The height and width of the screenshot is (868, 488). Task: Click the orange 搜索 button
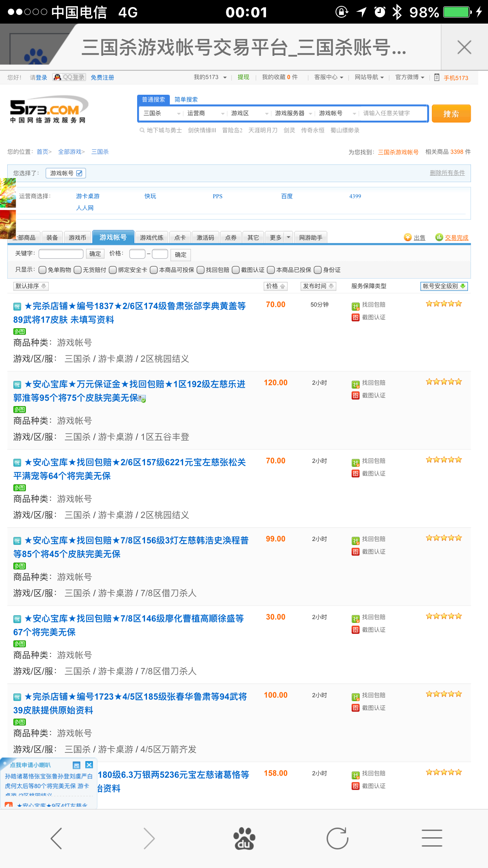pyautogui.click(x=451, y=114)
